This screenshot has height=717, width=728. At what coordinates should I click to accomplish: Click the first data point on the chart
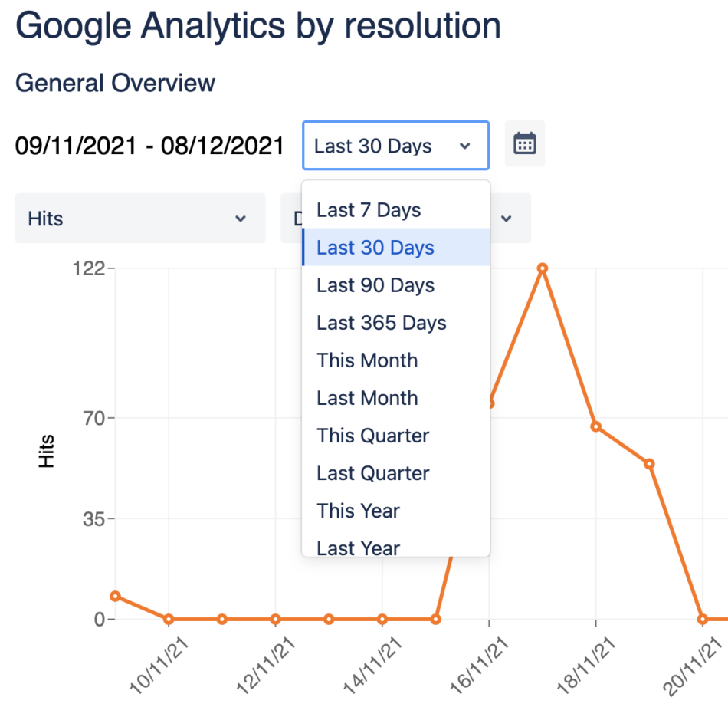point(115,596)
